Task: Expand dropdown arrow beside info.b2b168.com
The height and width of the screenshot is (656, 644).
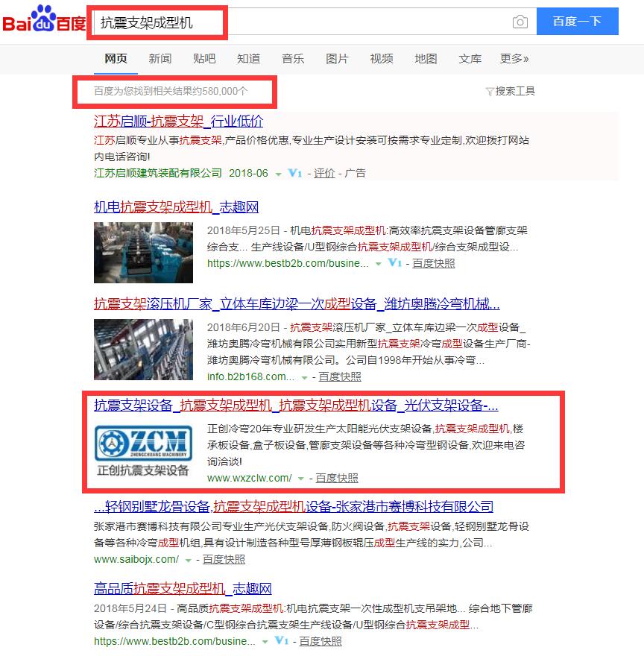Action: coord(304,377)
